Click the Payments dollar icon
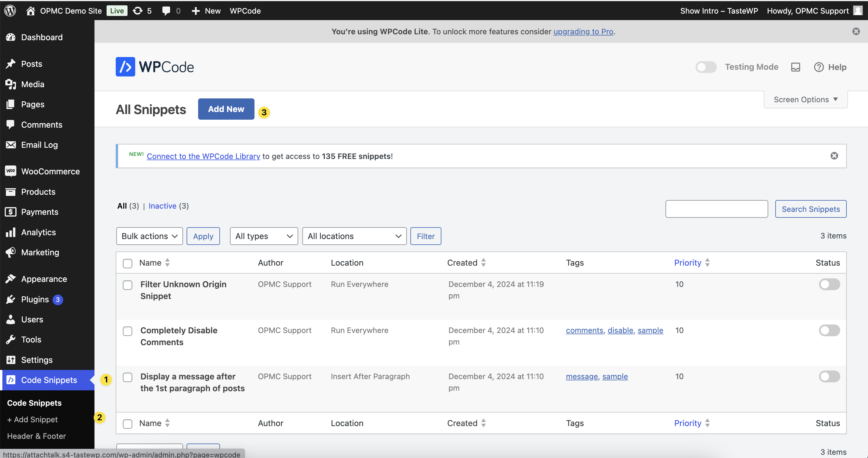Screen dimensions: 868x458 [x=11, y=212]
